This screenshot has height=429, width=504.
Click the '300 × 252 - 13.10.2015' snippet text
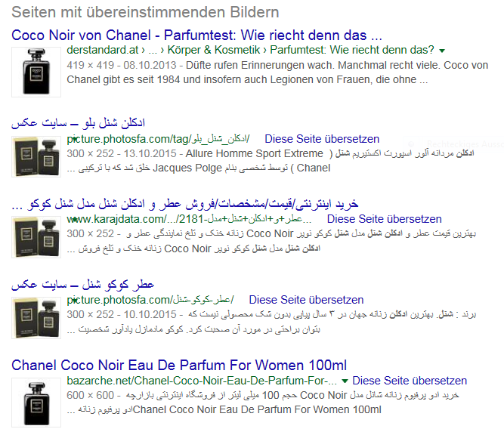click(x=122, y=153)
